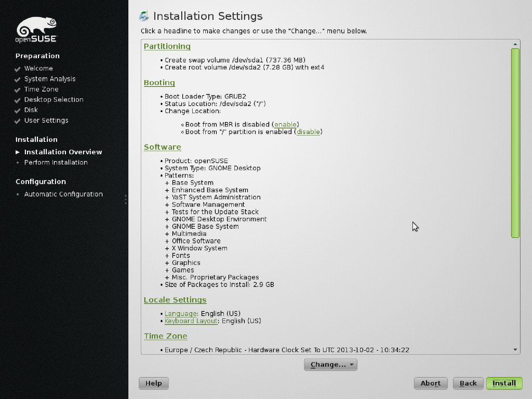Click the "X Window System" pattern
Screen dimensions: 532x399
coord(199,248)
